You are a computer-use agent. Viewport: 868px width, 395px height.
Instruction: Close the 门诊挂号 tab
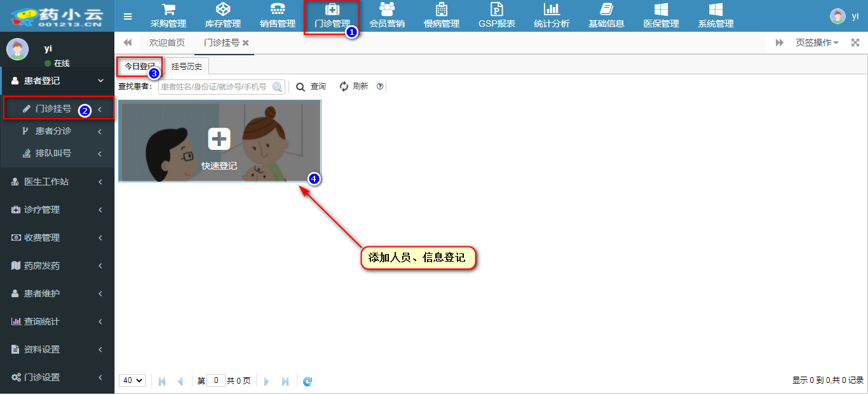coord(246,43)
